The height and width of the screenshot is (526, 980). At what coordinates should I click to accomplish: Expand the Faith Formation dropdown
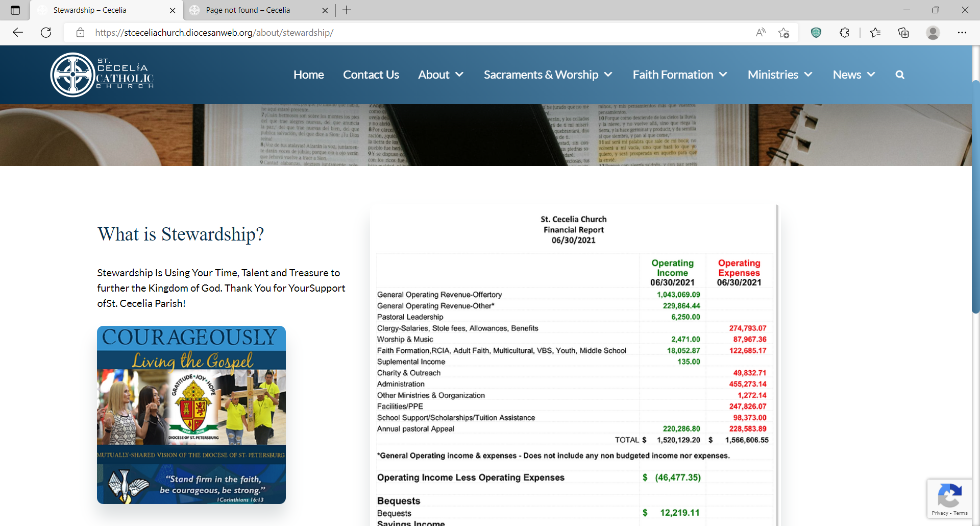(679, 75)
